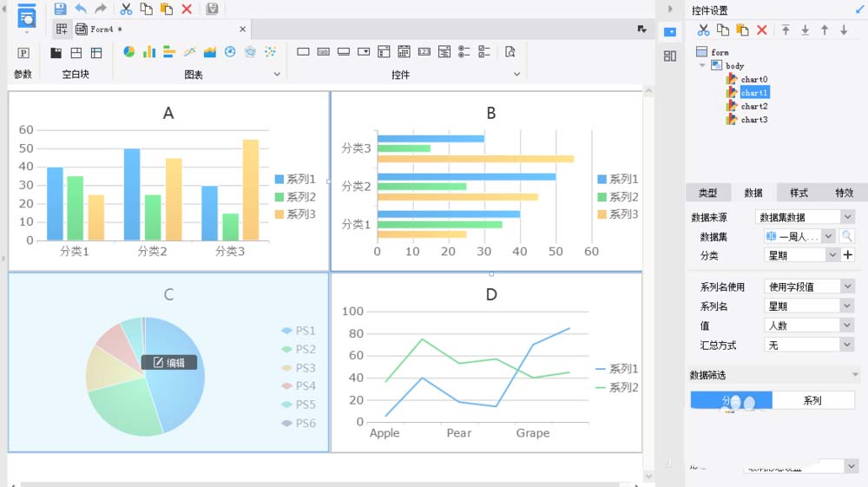The image size is (868, 487).
Task: Select chart3 in the widget tree
Action: 753,120
